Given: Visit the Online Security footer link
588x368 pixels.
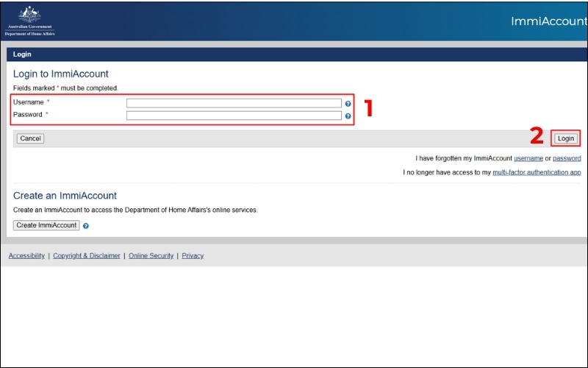Looking at the screenshot, I should click(x=151, y=255).
